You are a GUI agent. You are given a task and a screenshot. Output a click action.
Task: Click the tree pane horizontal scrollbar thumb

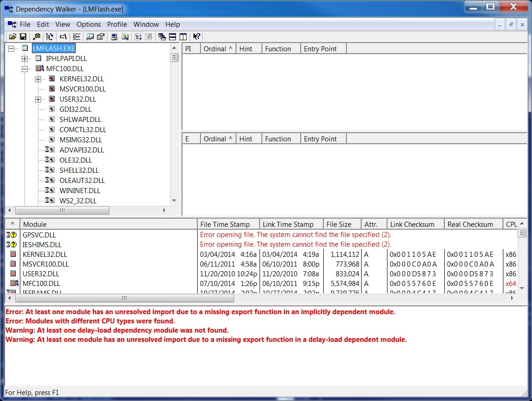point(62,210)
